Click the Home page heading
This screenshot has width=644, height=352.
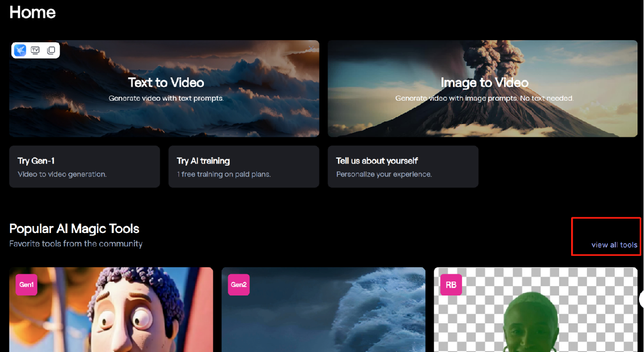point(33,12)
